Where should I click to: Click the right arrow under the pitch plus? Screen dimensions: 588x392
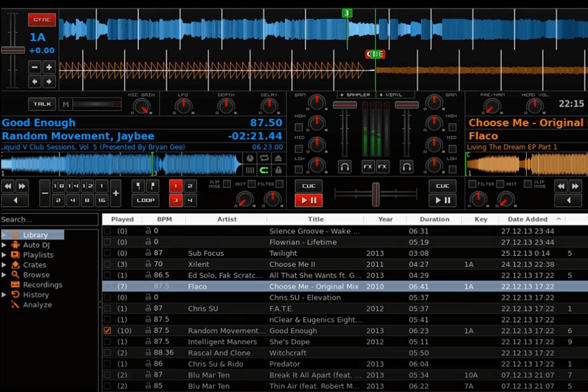(49, 81)
